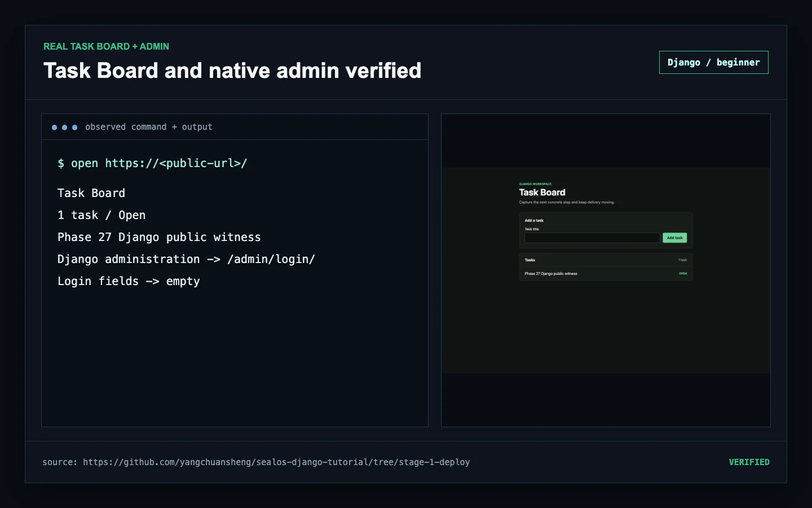Click the 'Task Board' output line in terminal

click(x=91, y=193)
